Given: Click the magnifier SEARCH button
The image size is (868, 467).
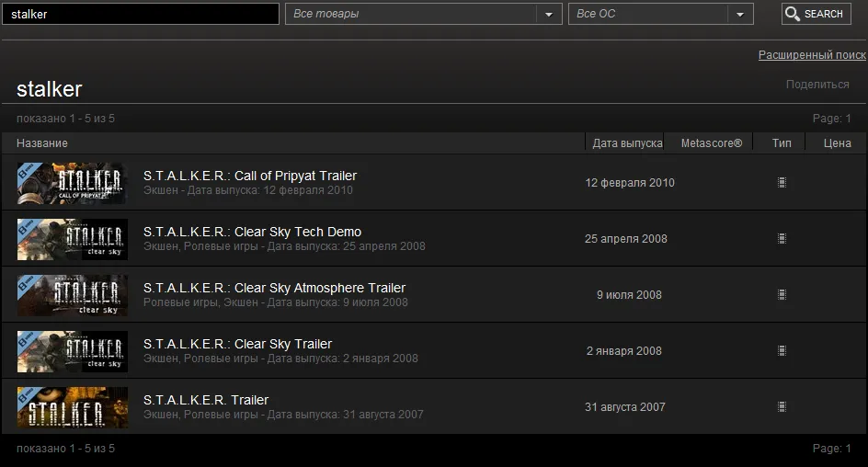Looking at the screenshot, I should tap(816, 14).
